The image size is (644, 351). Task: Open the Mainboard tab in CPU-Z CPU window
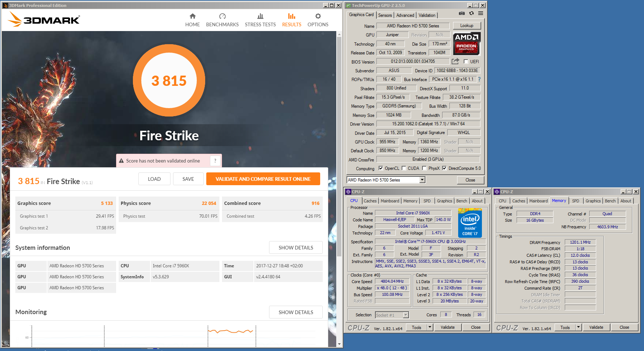[x=390, y=201]
